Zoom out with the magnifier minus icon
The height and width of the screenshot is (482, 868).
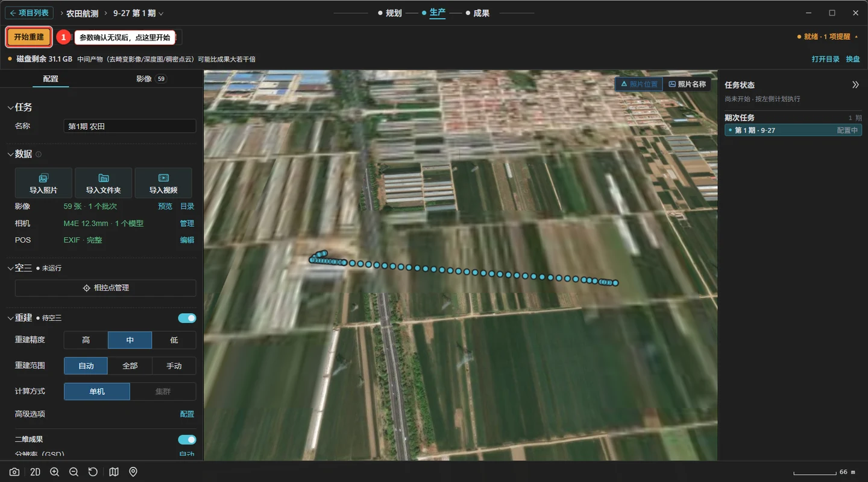pos(74,472)
